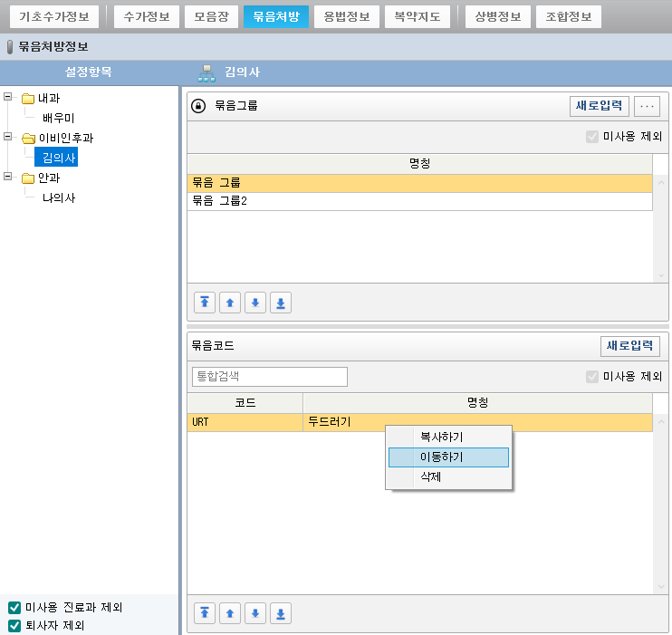Uncheck 퇴사자 제외 checkbox
The height and width of the screenshot is (635, 672).
click(x=14, y=625)
